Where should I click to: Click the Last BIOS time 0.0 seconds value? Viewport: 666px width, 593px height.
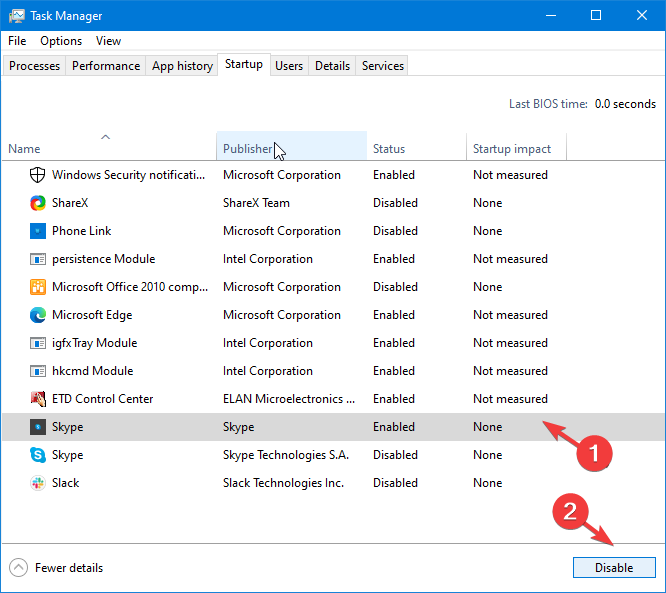[625, 104]
